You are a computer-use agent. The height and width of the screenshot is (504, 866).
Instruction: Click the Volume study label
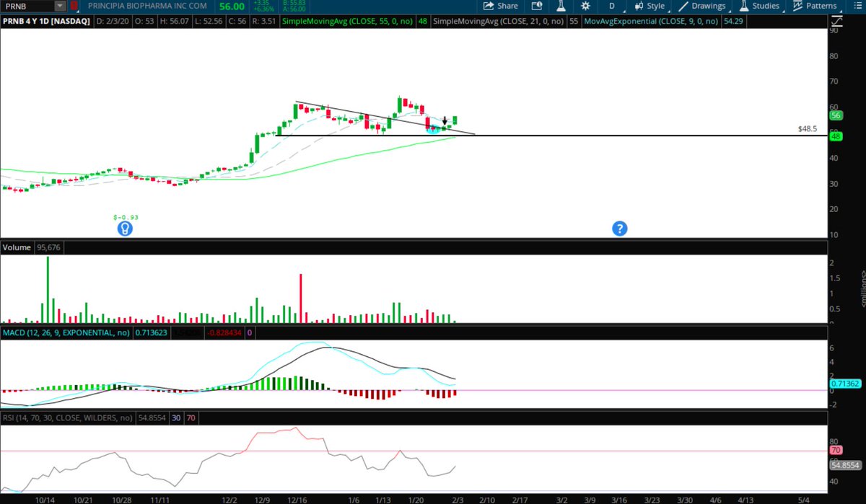[x=16, y=247]
